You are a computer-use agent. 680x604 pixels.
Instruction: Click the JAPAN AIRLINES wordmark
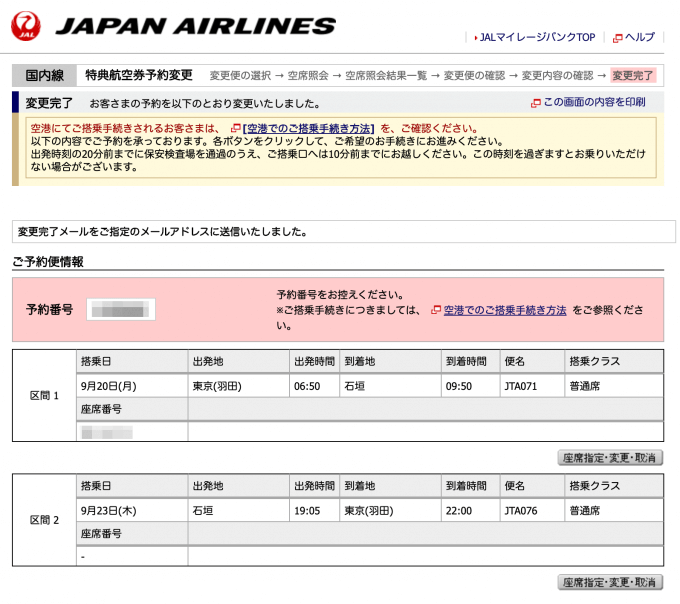coord(196,26)
